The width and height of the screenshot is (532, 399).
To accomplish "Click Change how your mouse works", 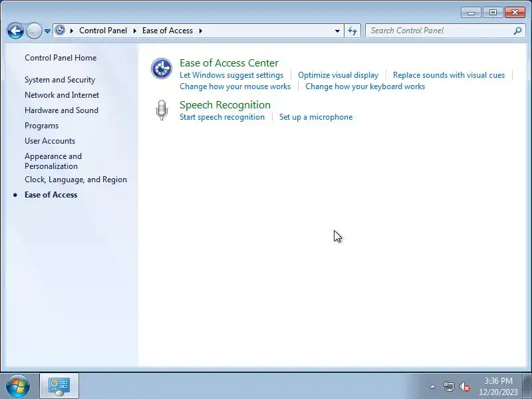I will pos(235,86).
